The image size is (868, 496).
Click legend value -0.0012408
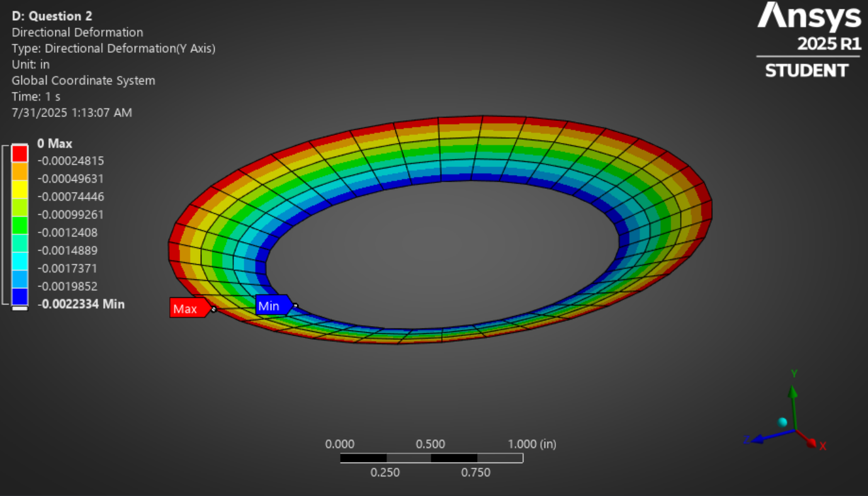click(68, 232)
